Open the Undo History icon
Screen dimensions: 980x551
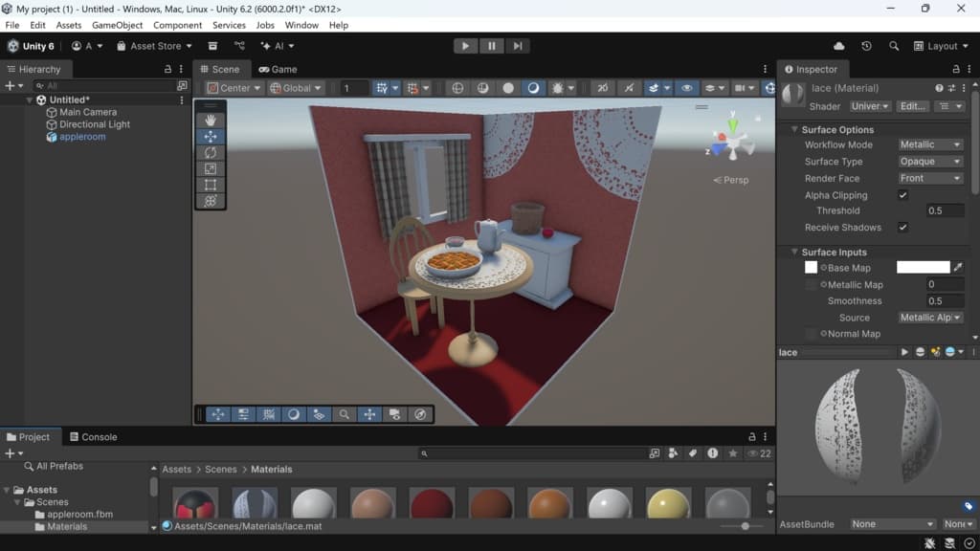(x=866, y=46)
